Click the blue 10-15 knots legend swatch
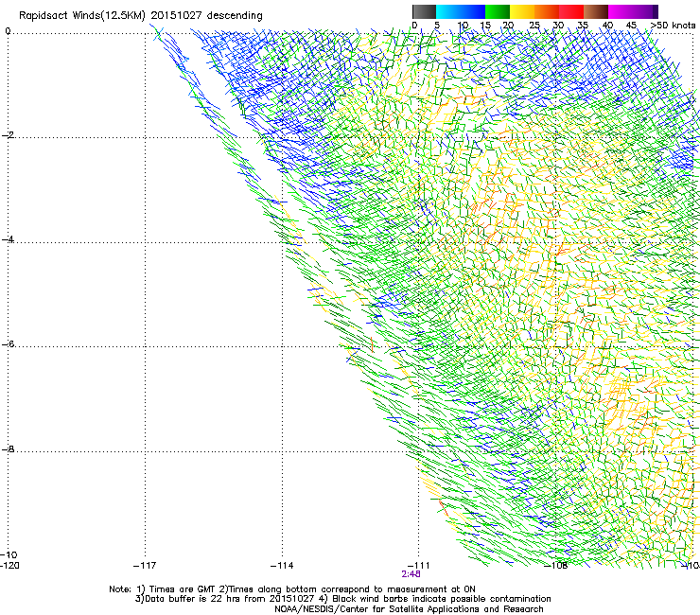 (x=473, y=11)
